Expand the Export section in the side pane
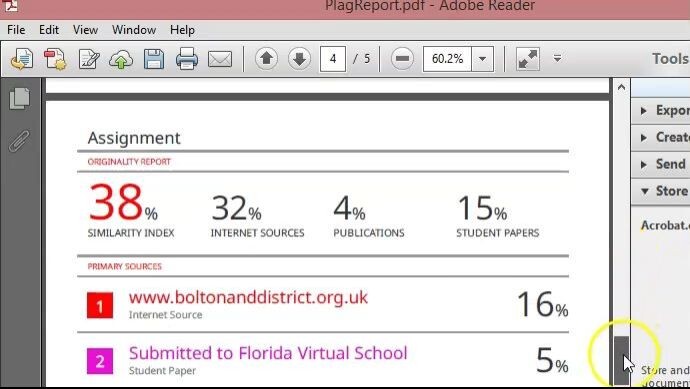The width and height of the screenshot is (690, 389). 661,110
